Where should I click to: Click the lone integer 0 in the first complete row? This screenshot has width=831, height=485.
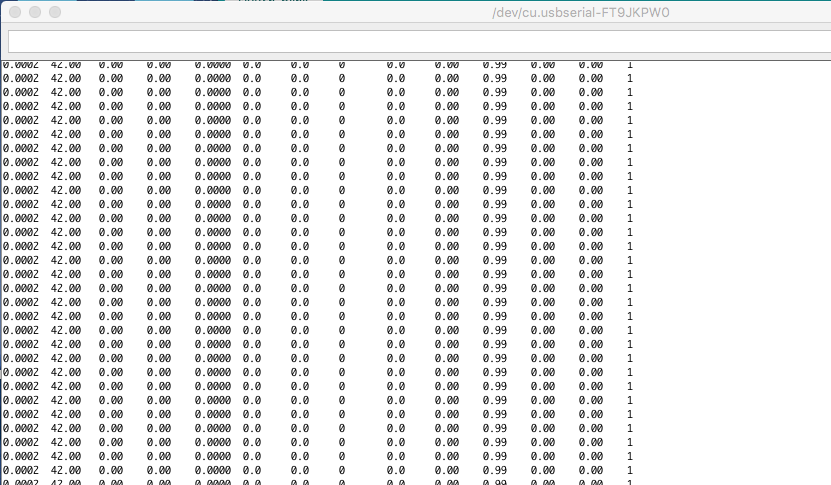[342, 78]
